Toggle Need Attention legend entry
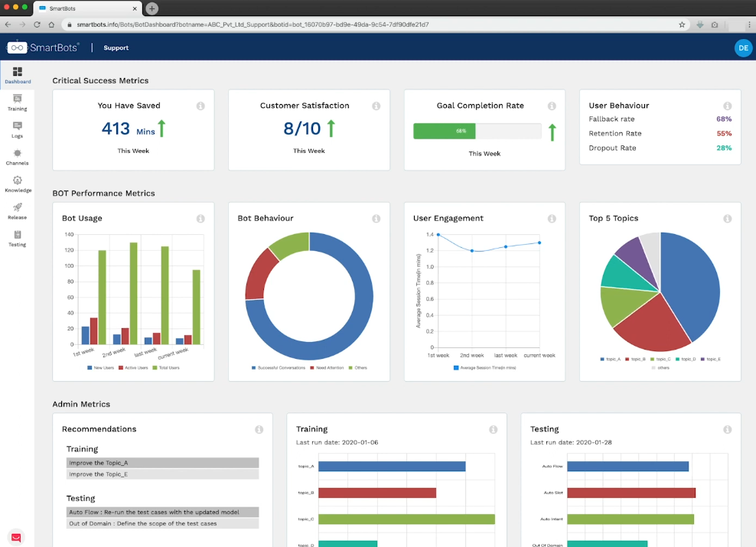The width and height of the screenshot is (756, 547). click(327, 368)
